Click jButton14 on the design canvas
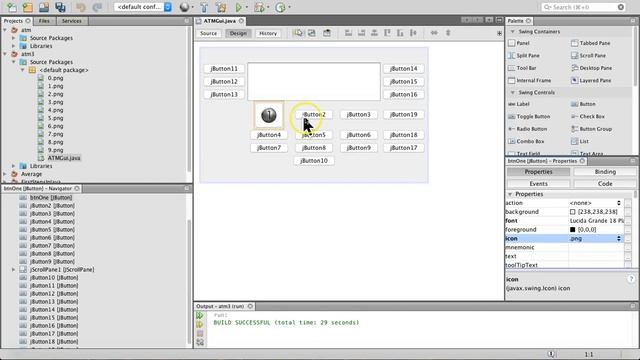 [403, 69]
